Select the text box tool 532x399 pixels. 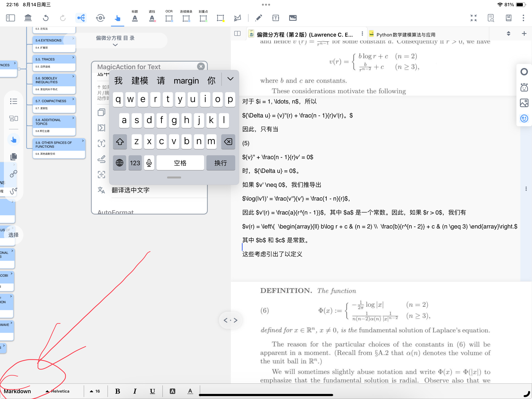276,18
